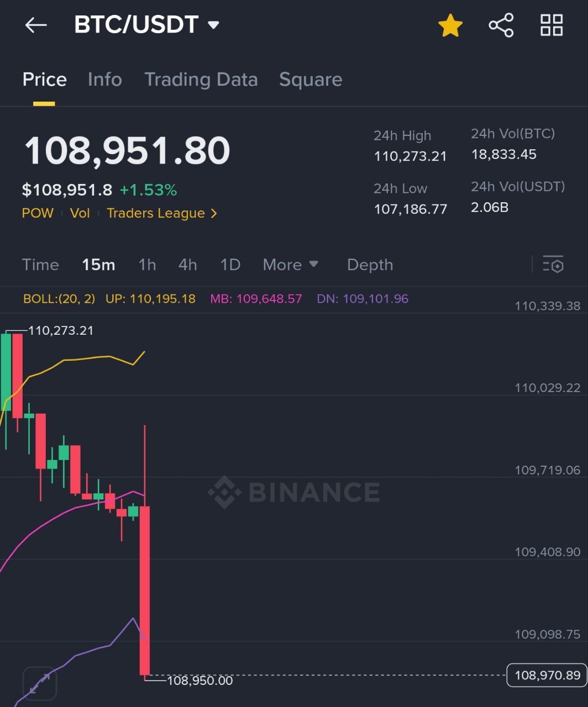Select the 4h interval
This screenshot has height=707, width=588.
tap(187, 265)
